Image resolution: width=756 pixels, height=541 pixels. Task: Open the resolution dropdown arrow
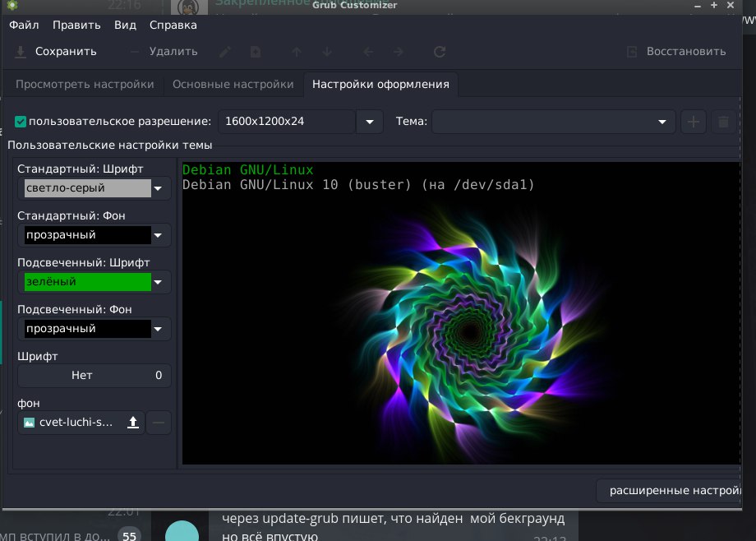click(370, 122)
